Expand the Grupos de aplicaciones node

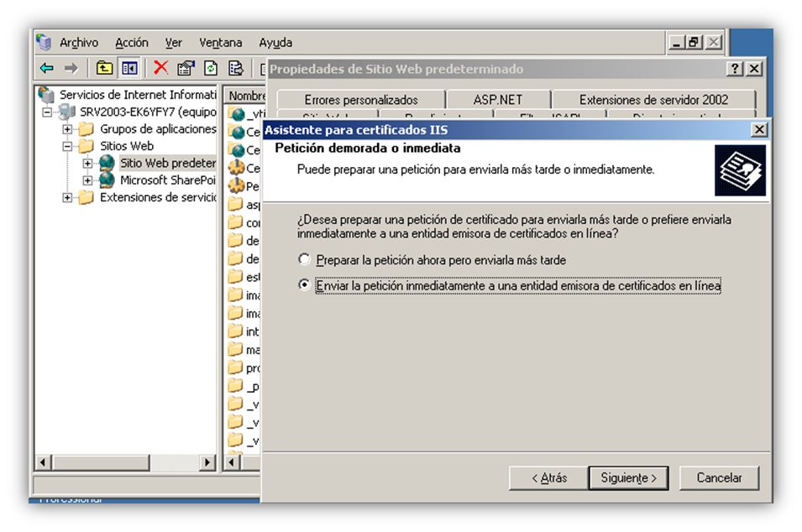click(67, 129)
